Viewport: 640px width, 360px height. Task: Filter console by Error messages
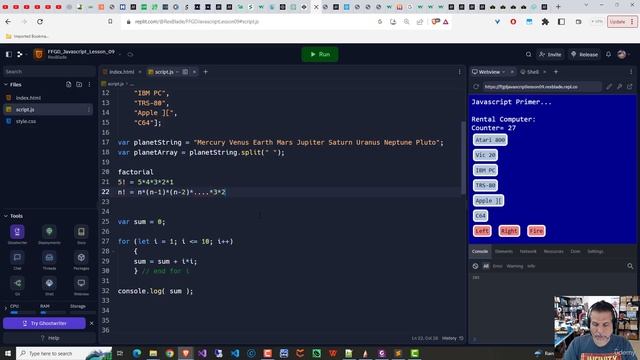point(497,266)
